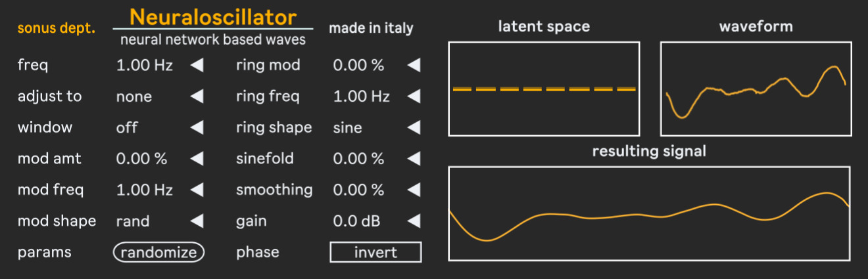Click the triangle arrow next to freq
868x279 pixels.
[x=197, y=65]
